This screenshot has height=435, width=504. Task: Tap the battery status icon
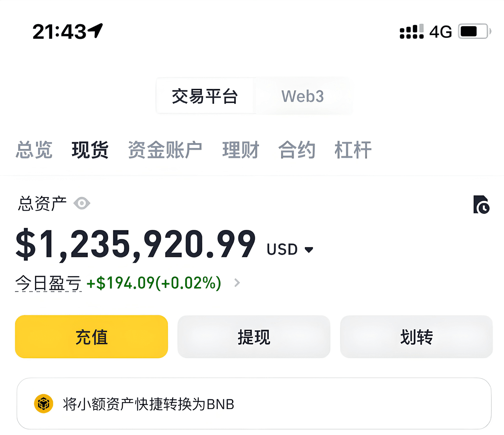(x=475, y=31)
